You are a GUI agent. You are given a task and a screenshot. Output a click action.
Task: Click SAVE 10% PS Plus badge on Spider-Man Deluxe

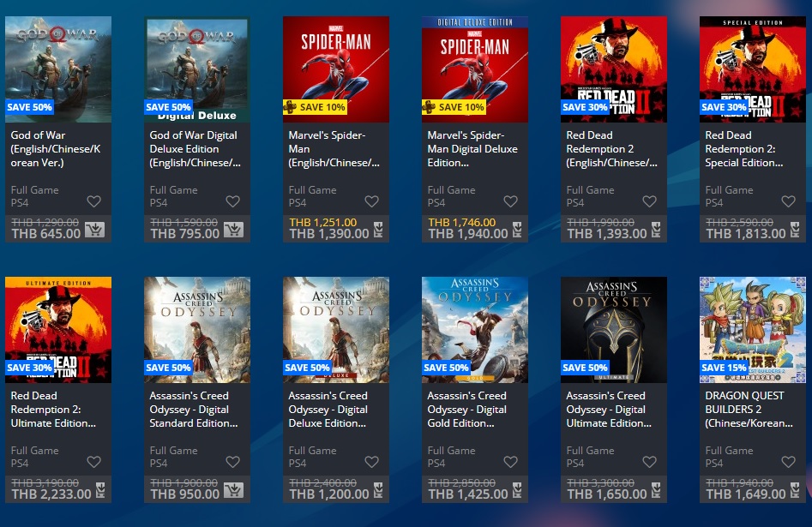click(454, 107)
